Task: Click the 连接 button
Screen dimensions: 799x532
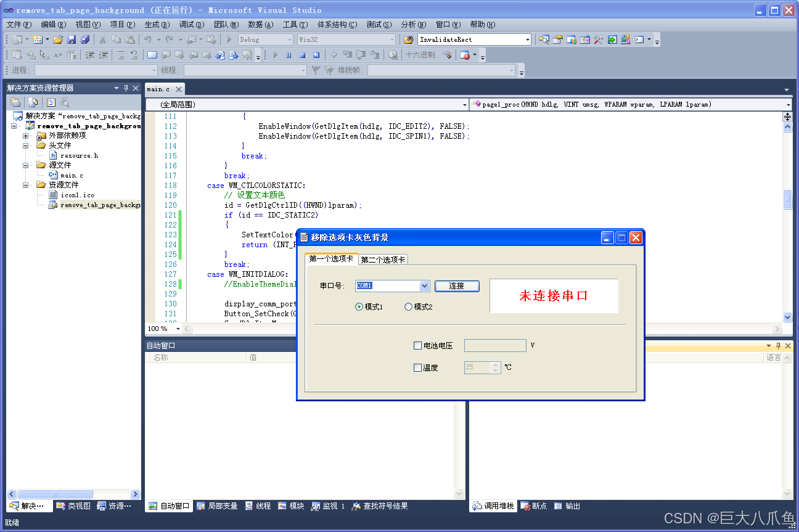Action: click(x=456, y=286)
